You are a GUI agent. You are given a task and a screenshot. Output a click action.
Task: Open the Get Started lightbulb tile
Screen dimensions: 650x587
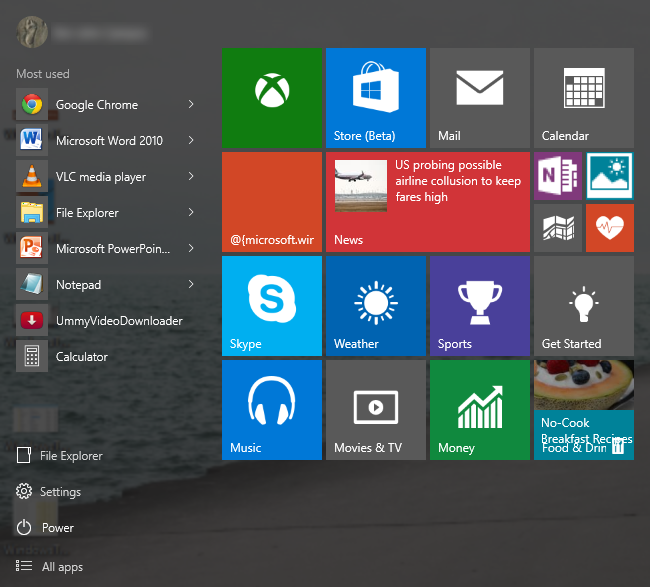[584, 306]
